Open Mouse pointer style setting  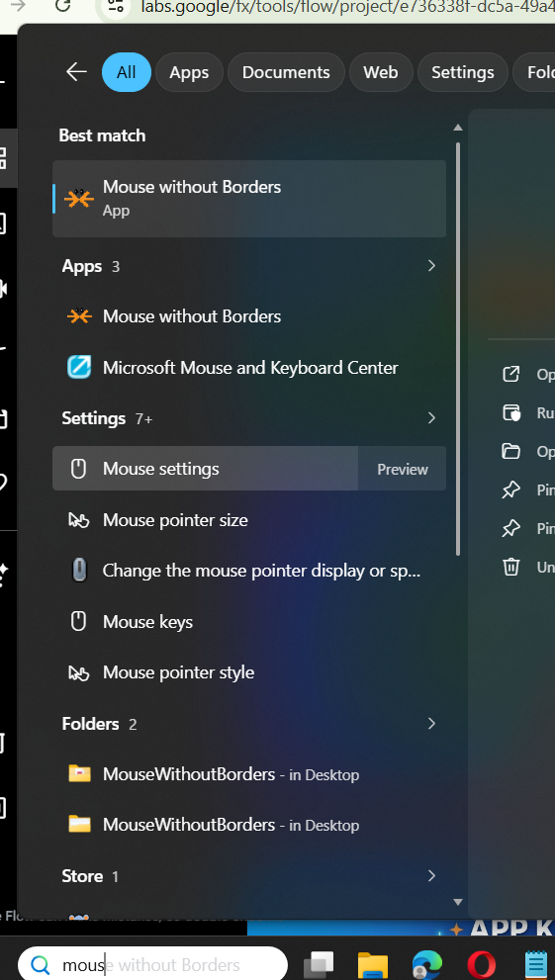(x=249, y=672)
